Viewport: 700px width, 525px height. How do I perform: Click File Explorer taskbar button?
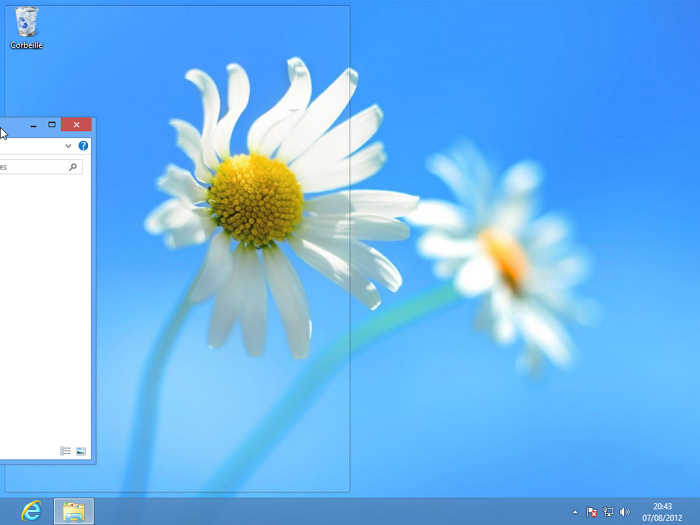[73, 511]
